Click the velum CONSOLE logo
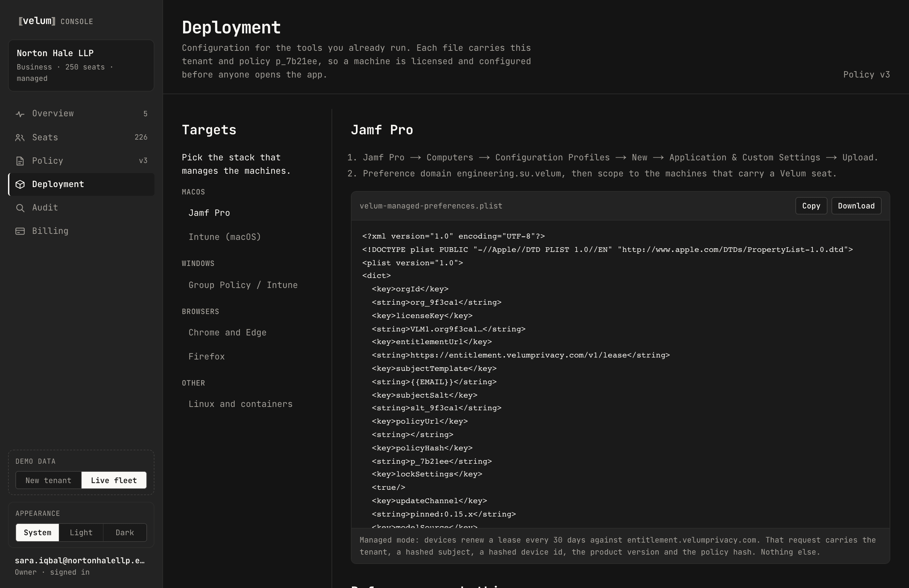This screenshot has width=909, height=588. [x=56, y=21]
